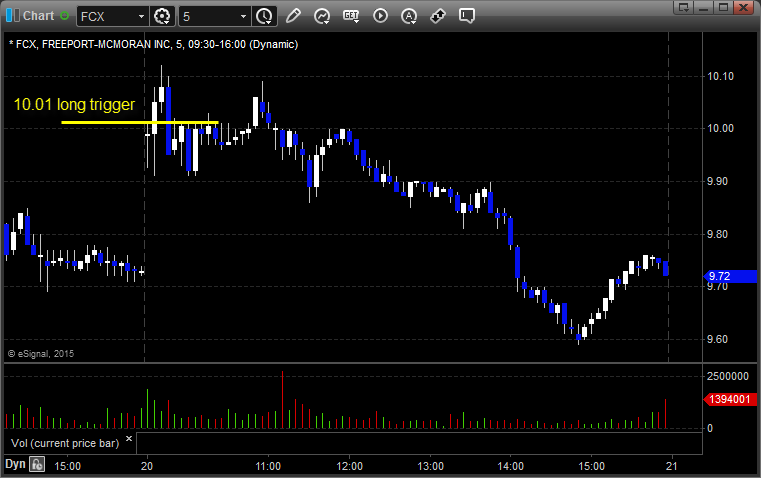Viewport: 761px width, 478px height.
Task: Click the red 1394001 volume marker
Action: pyautogui.click(x=730, y=399)
